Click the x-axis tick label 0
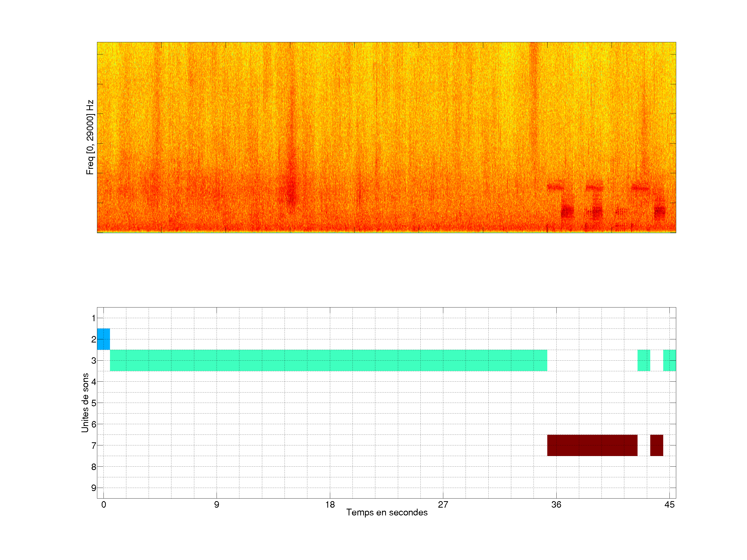 (104, 505)
